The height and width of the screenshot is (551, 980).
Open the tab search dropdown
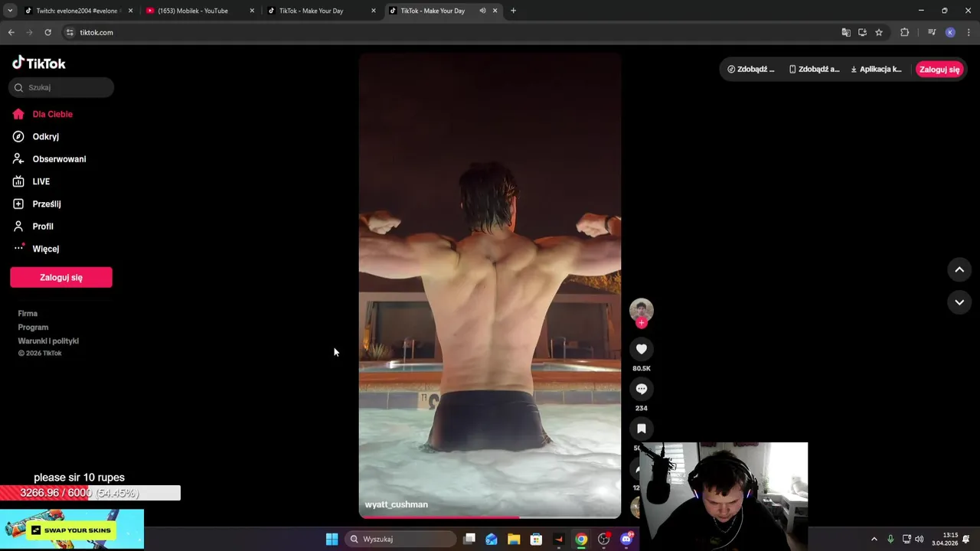click(x=10, y=11)
